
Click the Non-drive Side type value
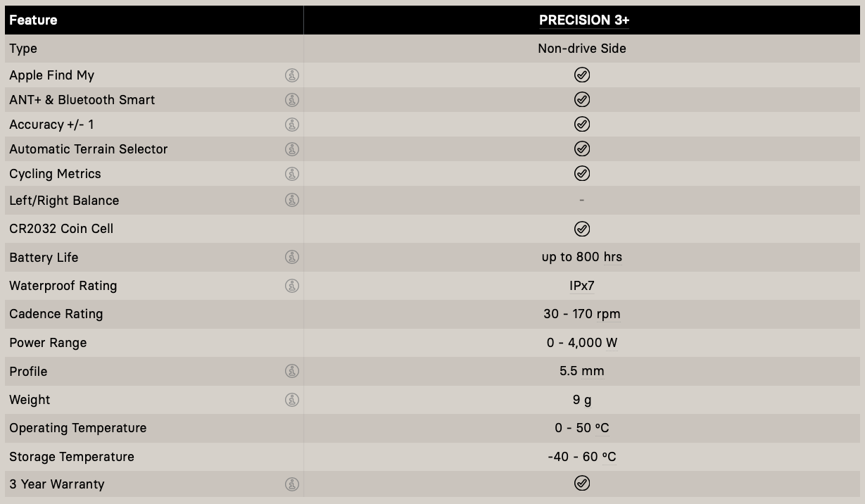tap(581, 49)
